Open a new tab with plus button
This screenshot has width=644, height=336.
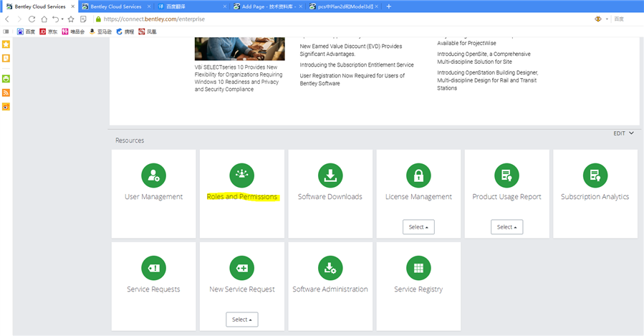(388, 6)
